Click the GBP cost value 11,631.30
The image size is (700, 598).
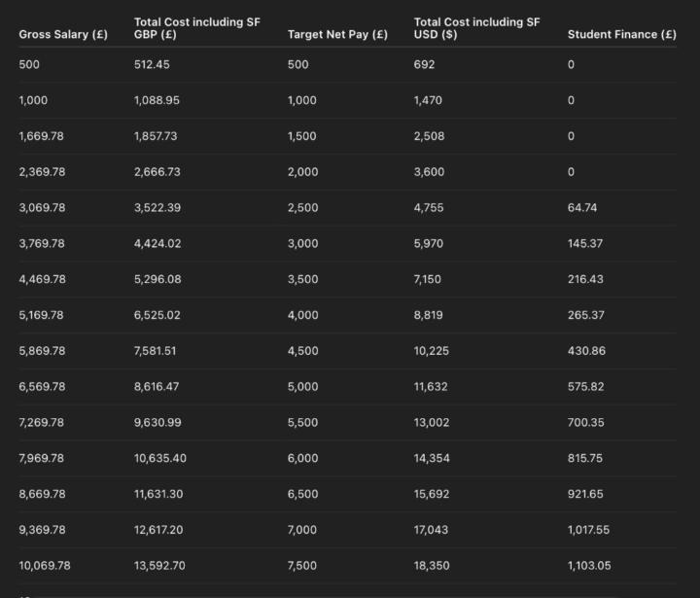click(159, 494)
